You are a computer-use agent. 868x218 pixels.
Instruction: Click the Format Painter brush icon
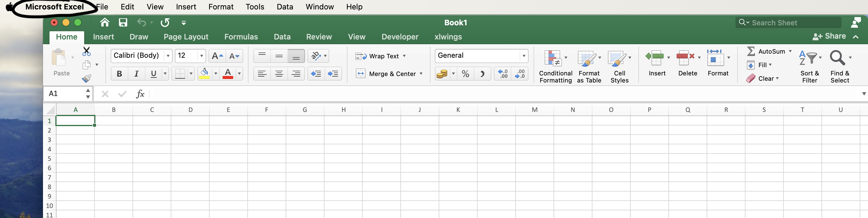click(x=86, y=78)
